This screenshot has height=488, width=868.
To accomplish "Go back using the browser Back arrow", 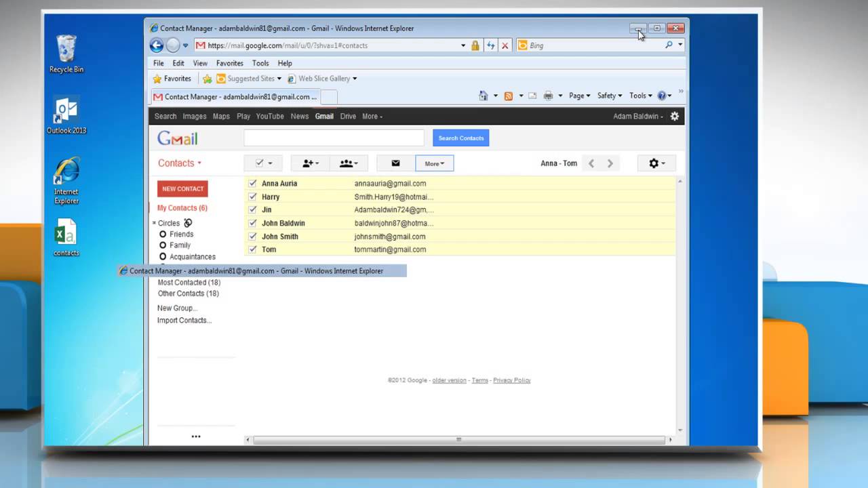I will [157, 45].
